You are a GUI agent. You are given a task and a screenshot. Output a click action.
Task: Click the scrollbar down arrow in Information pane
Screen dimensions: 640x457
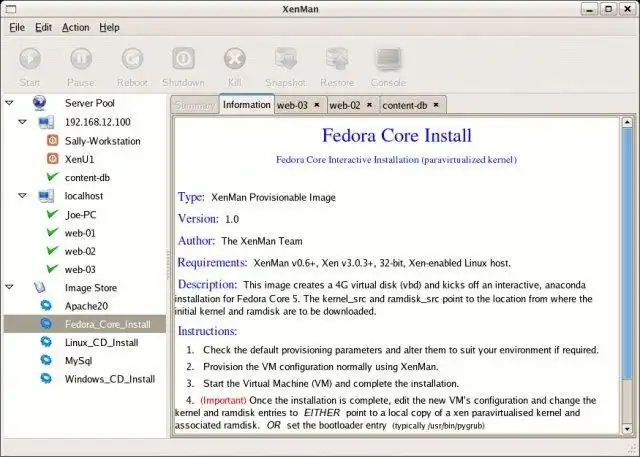tap(627, 429)
